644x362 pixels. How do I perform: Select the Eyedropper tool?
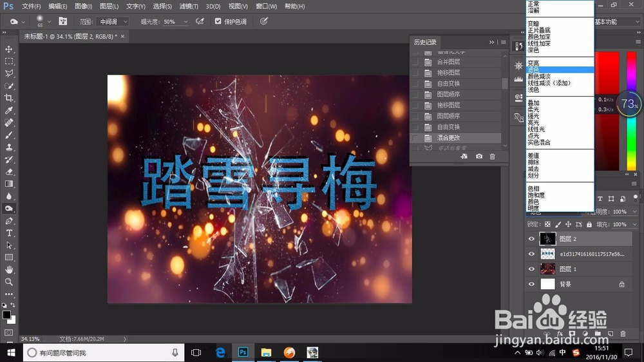(x=8, y=111)
